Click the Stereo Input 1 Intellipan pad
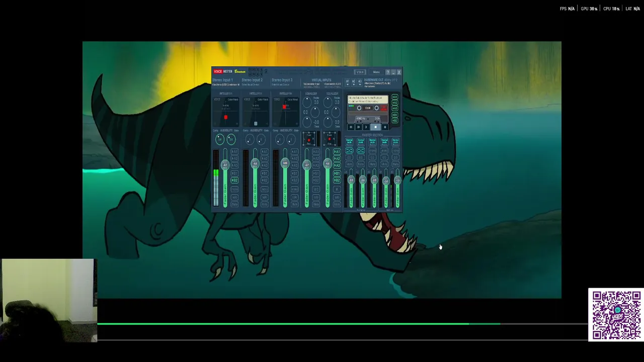 225,112
